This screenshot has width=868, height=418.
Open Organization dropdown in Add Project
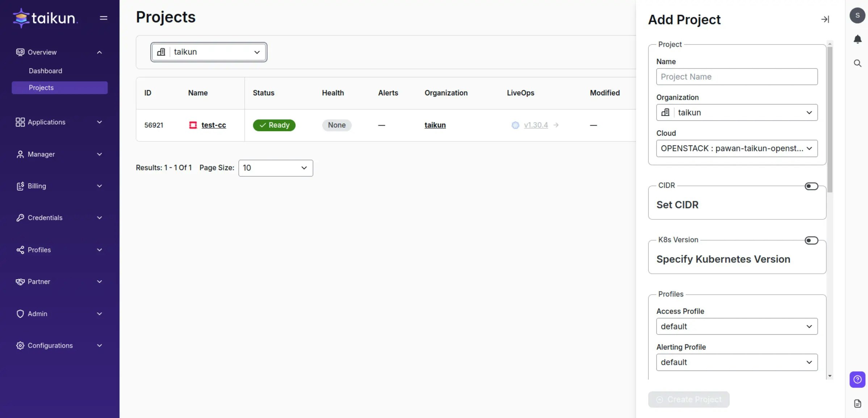737,112
